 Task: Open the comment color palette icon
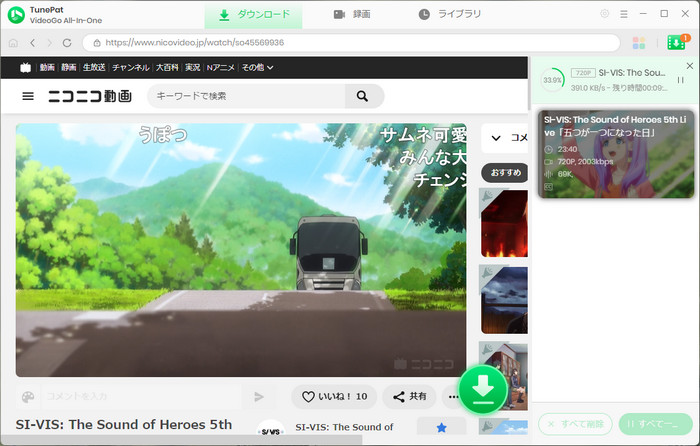point(28,396)
